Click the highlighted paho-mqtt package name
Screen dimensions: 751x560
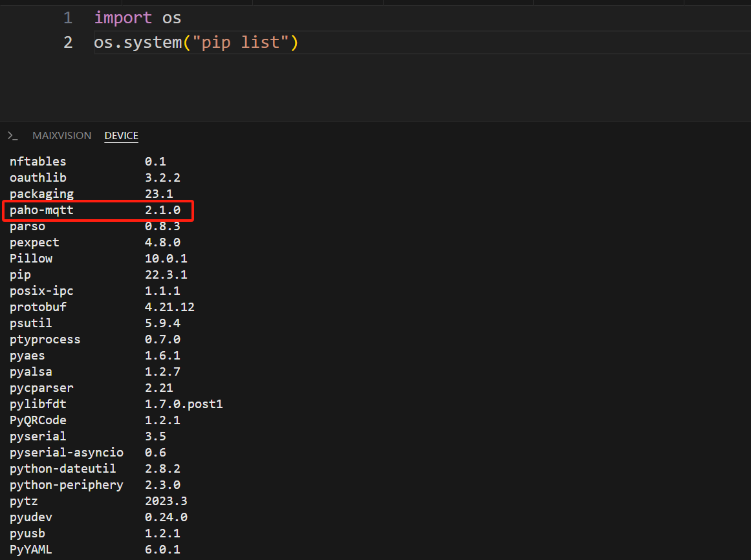point(41,210)
